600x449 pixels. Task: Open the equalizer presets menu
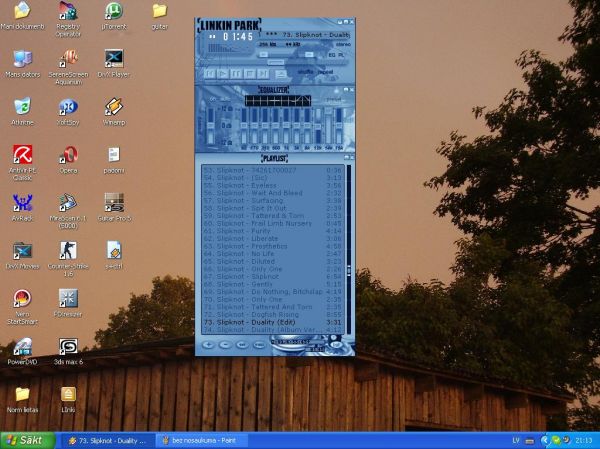tap(333, 99)
